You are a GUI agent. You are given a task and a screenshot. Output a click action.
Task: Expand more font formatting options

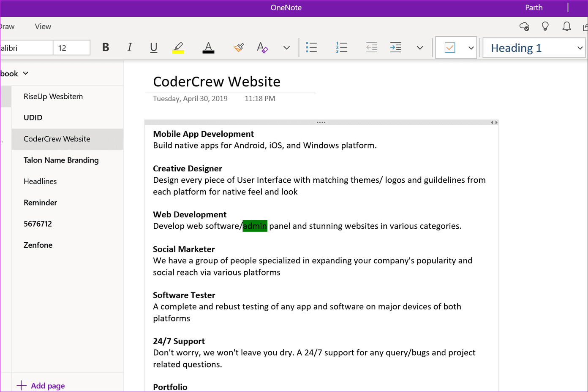click(x=286, y=48)
